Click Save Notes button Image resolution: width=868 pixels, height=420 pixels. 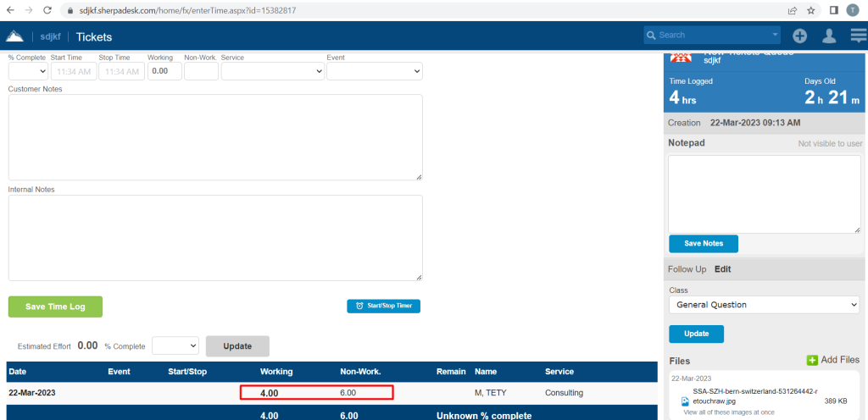click(704, 244)
